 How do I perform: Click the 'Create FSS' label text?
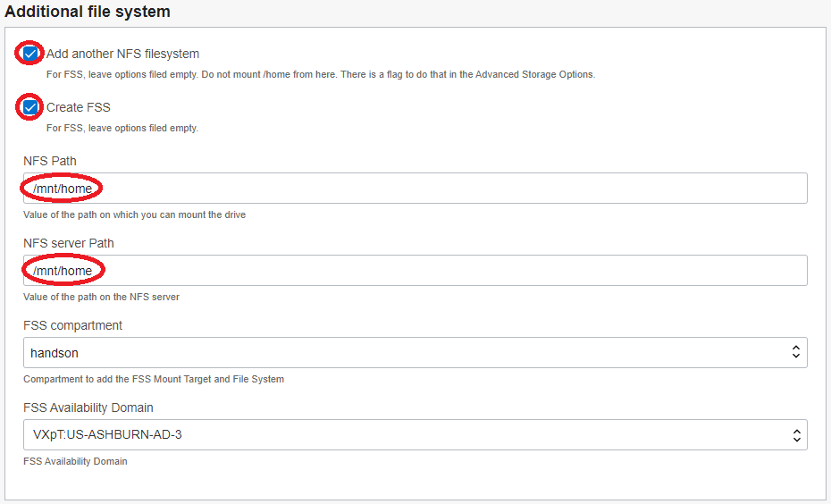[79, 107]
